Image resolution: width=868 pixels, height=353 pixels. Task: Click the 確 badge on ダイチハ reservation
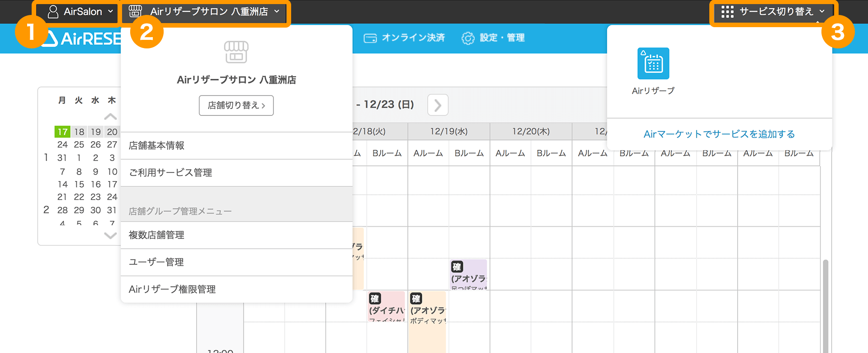375,299
